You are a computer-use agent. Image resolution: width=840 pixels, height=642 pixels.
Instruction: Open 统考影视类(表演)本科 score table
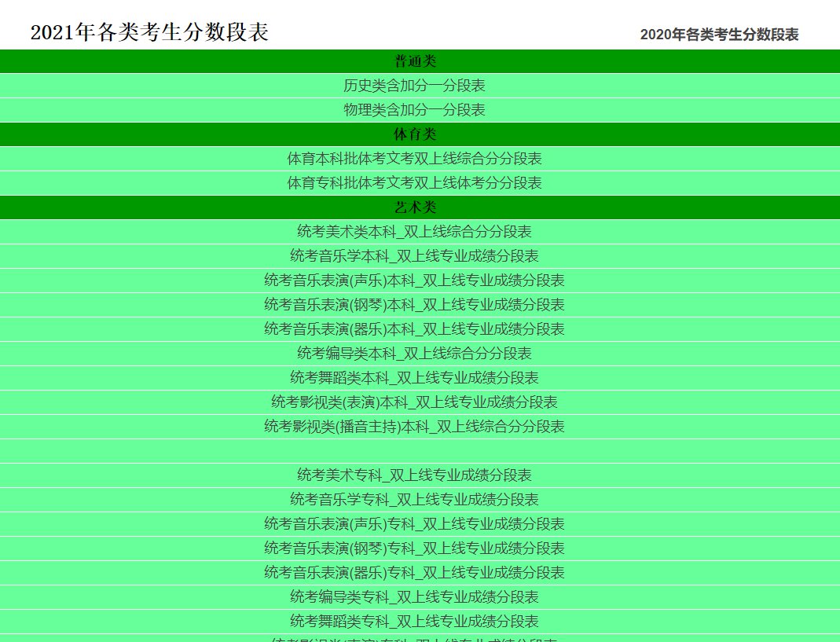(414, 402)
